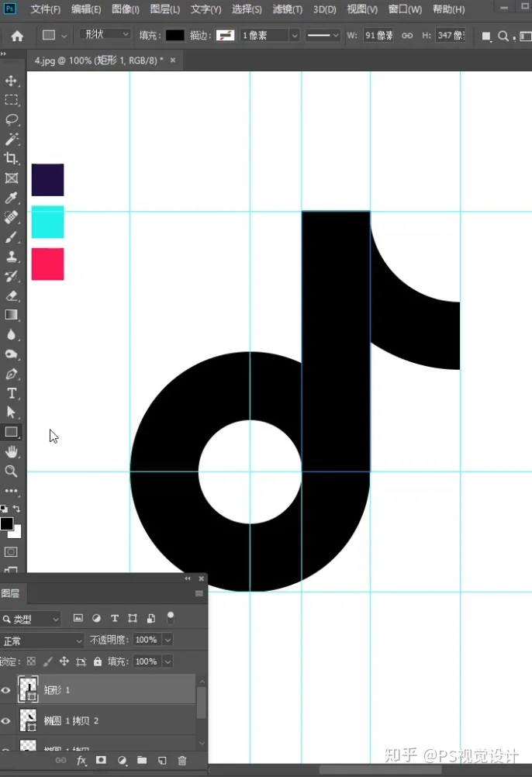Delete layer with trash icon
This screenshot has width=532, height=777.
coord(182,760)
